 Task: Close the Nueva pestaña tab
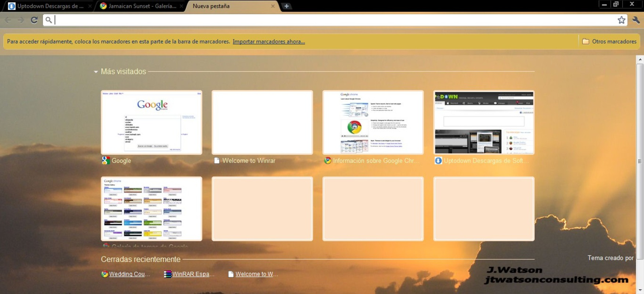coord(273,6)
